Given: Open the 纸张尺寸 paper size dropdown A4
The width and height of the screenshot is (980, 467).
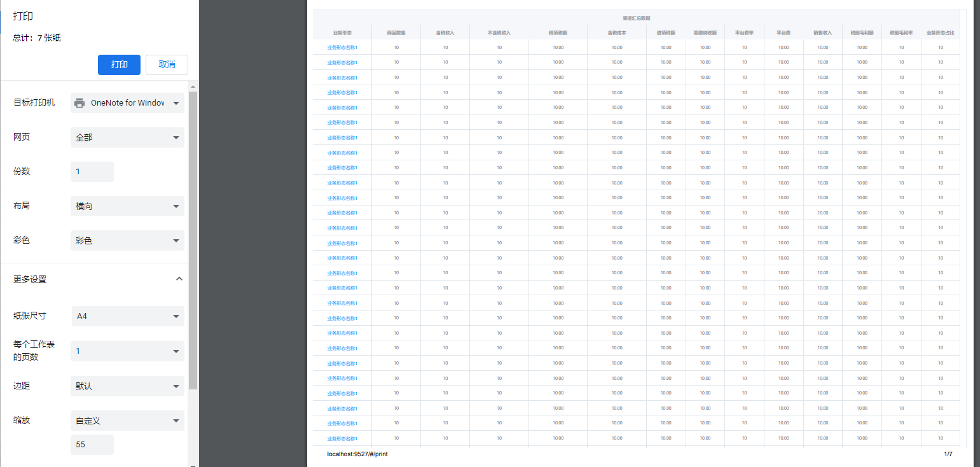Looking at the screenshot, I should click(127, 316).
